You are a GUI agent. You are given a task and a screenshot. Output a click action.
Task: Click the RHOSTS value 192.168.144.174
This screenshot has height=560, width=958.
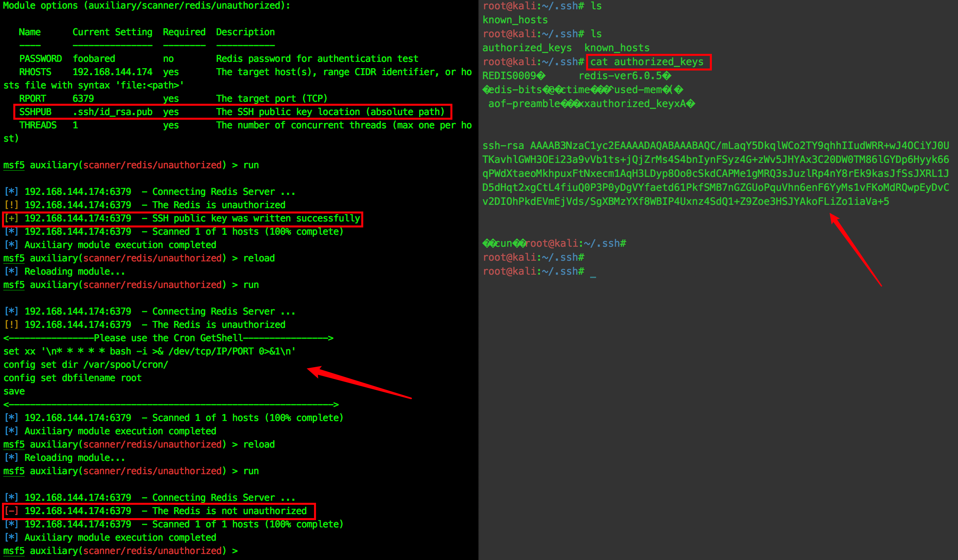coord(112,72)
